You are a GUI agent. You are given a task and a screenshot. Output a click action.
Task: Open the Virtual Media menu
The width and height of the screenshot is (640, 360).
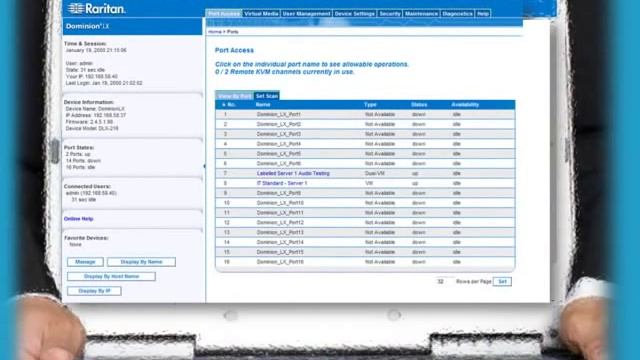coord(261,13)
